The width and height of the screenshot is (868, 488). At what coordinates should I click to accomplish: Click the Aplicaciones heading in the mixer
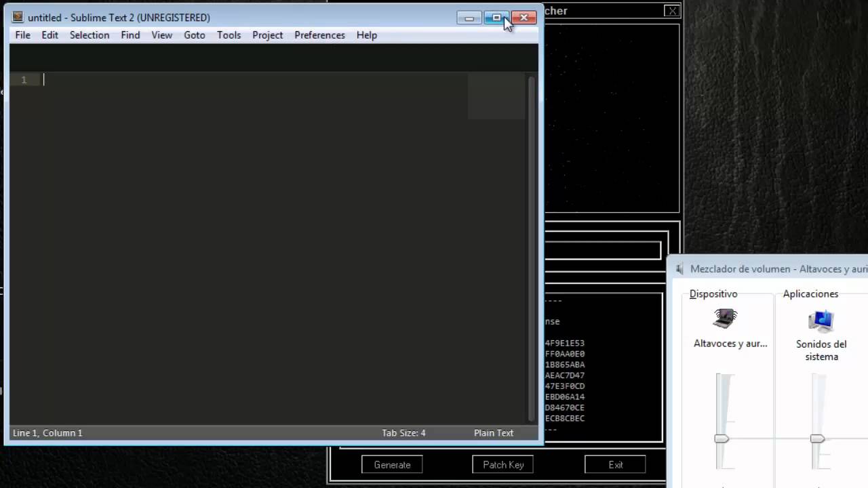coord(810,294)
